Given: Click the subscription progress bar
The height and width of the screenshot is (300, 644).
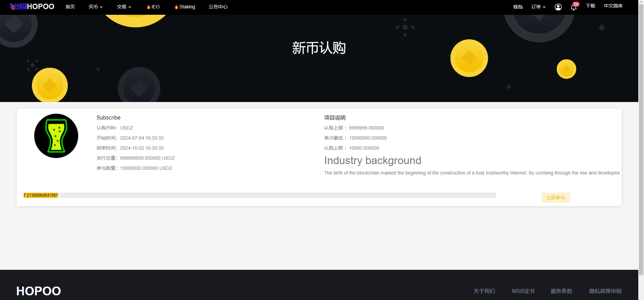Looking at the screenshot, I should 260,195.
